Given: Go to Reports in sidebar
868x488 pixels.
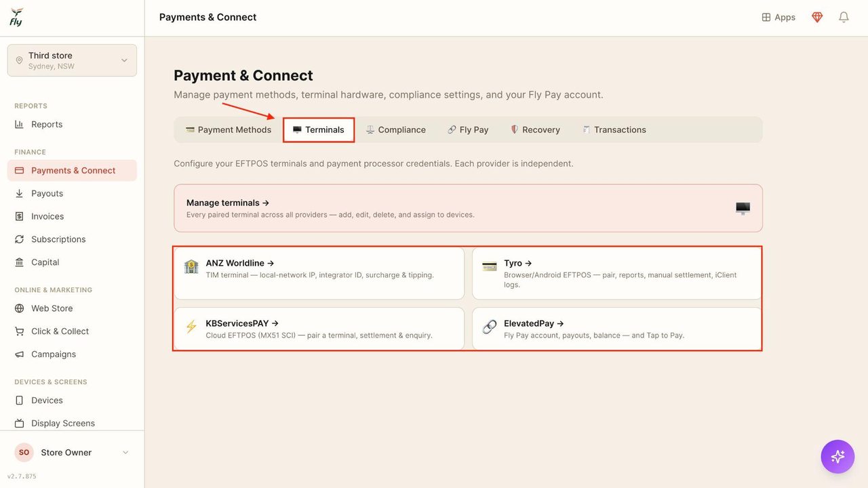Looking at the screenshot, I should tap(72, 125).
